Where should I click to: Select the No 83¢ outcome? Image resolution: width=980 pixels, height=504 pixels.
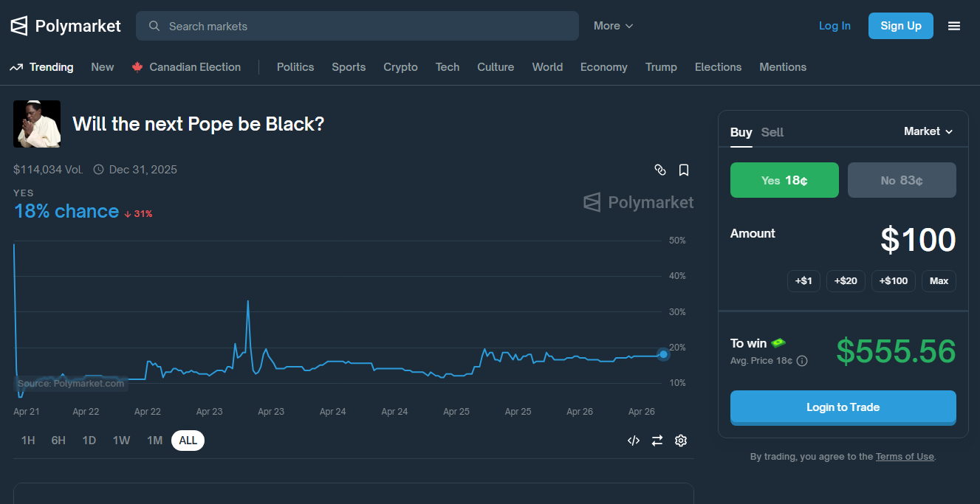pyautogui.click(x=902, y=180)
